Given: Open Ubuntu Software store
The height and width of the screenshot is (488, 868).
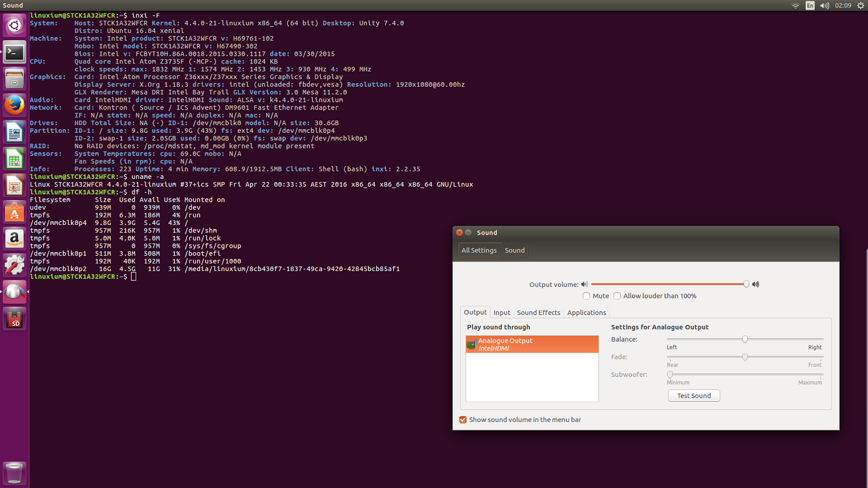Looking at the screenshot, I should tap(15, 212).
